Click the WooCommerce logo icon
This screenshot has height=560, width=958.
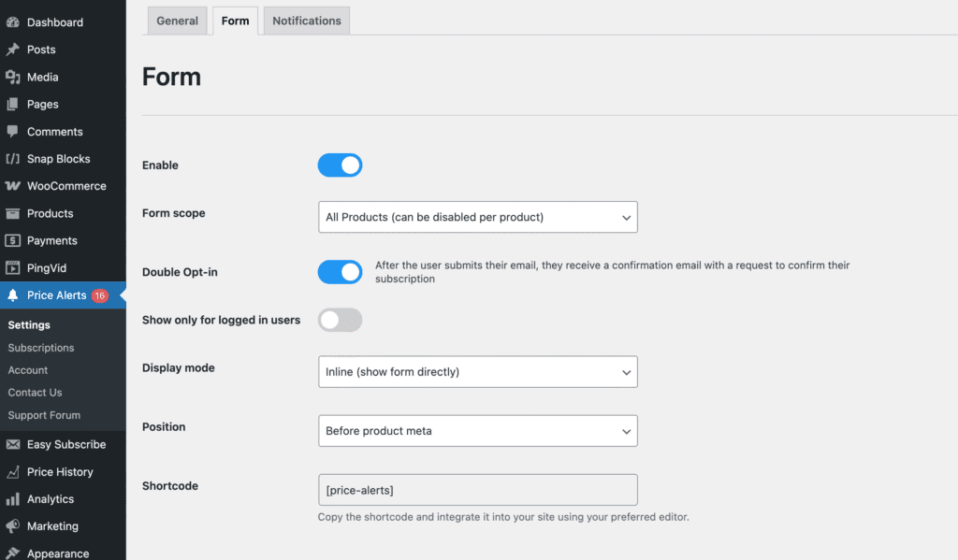pyautogui.click(x=13, y=186)
